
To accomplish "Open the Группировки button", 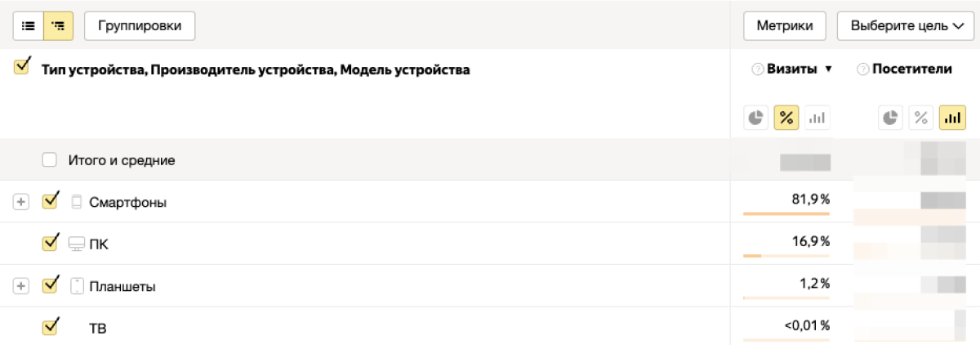I will click(139, 25).
